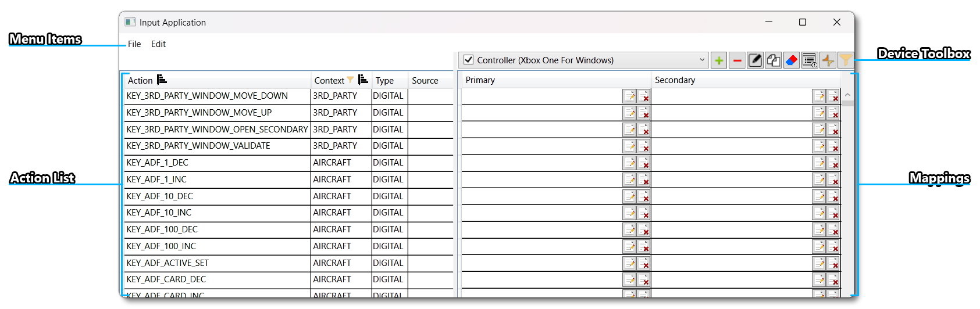Click mappings scrollbar up arrow
980x309 pixels.
coord(847,95)
